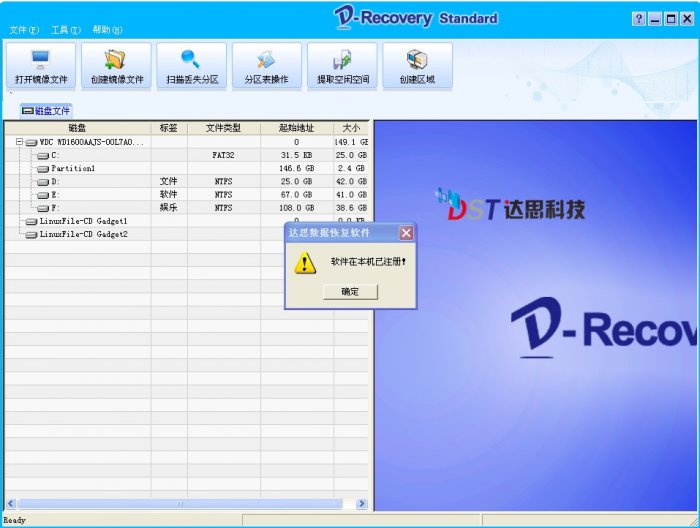Click the 25.0 GB size cell for C:
The height and width of the screenshot is (528, 700).
[x=351, y=155]
